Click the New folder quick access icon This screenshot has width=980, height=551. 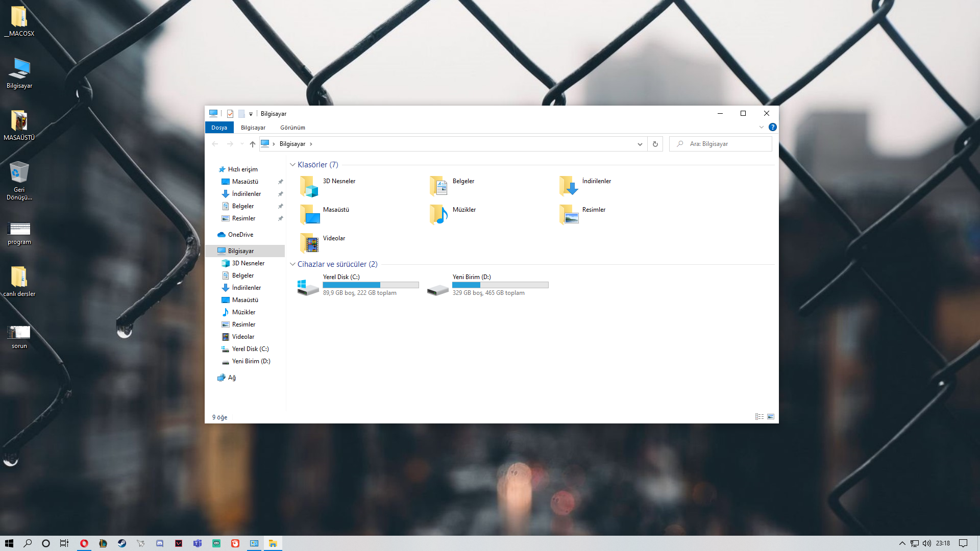[x=241, y=114]
